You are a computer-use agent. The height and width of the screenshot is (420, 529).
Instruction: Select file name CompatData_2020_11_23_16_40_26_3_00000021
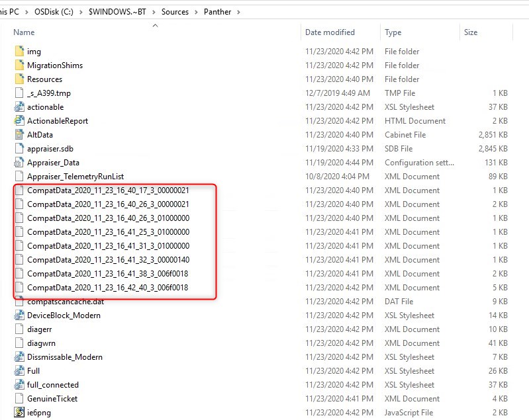pyautogui.click(x=108, y=204)
